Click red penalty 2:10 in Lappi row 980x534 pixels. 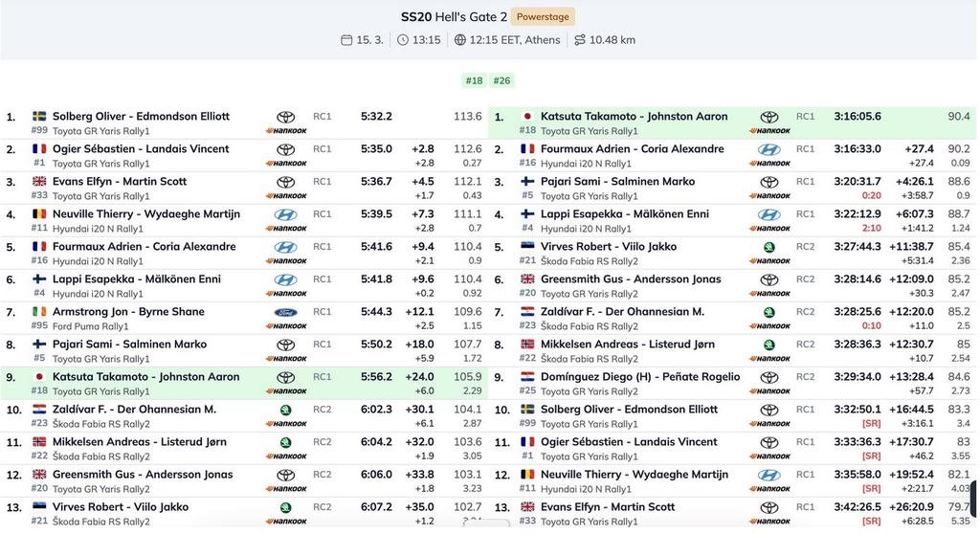(x=871, y=228)
